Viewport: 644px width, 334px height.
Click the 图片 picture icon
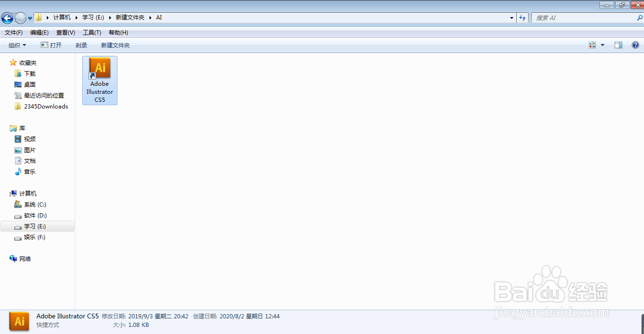coord(18,150)
